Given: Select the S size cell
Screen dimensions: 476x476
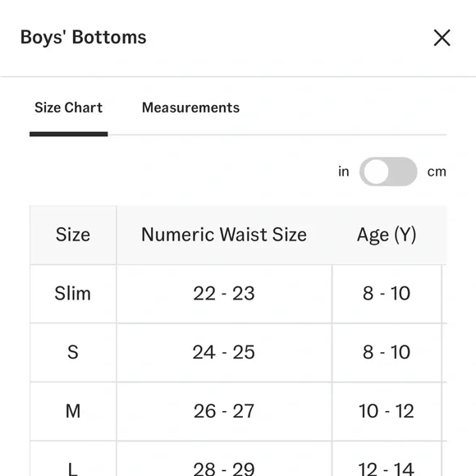Looking at the screenshot, I should click(73, 352).
